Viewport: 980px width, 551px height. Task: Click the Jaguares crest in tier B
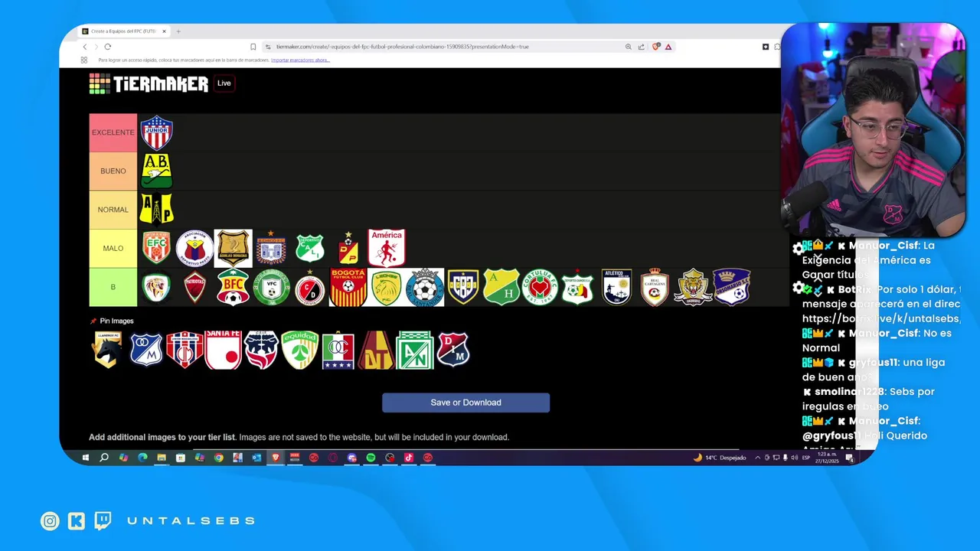pyautogui.click(x=156, y=287)
